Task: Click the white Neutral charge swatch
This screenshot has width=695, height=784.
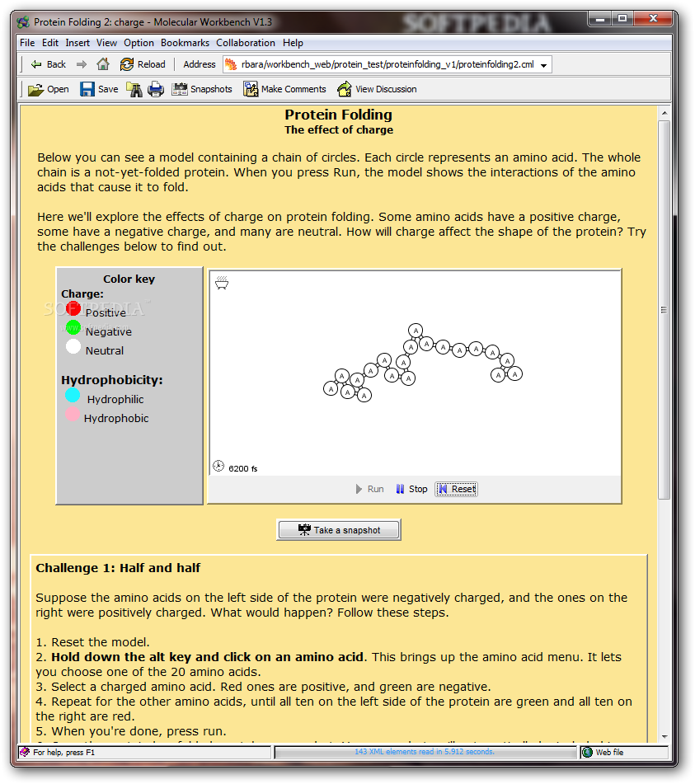Action: click(x=73, y=346)
